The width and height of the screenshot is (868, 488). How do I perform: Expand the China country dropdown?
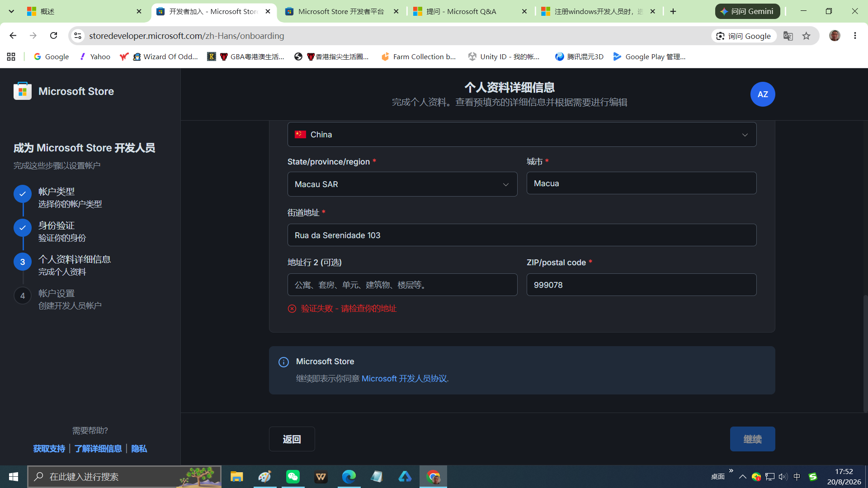point(522,135)
